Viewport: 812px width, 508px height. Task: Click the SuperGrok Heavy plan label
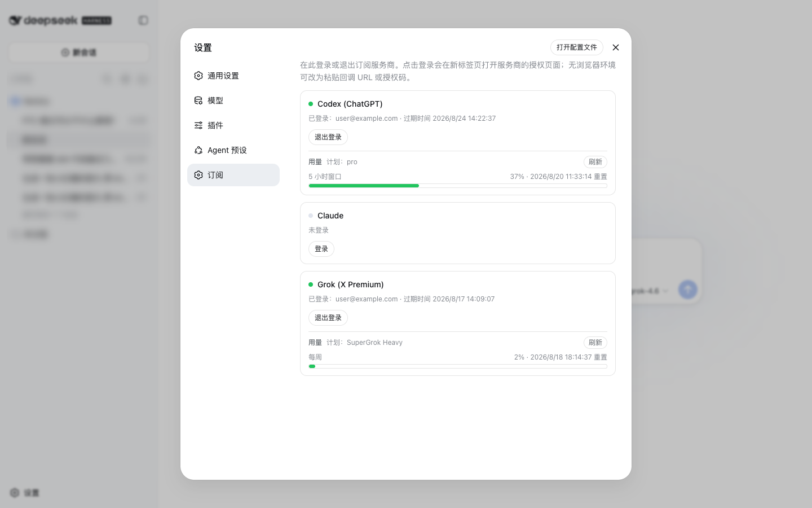click(x=374, y=343)
